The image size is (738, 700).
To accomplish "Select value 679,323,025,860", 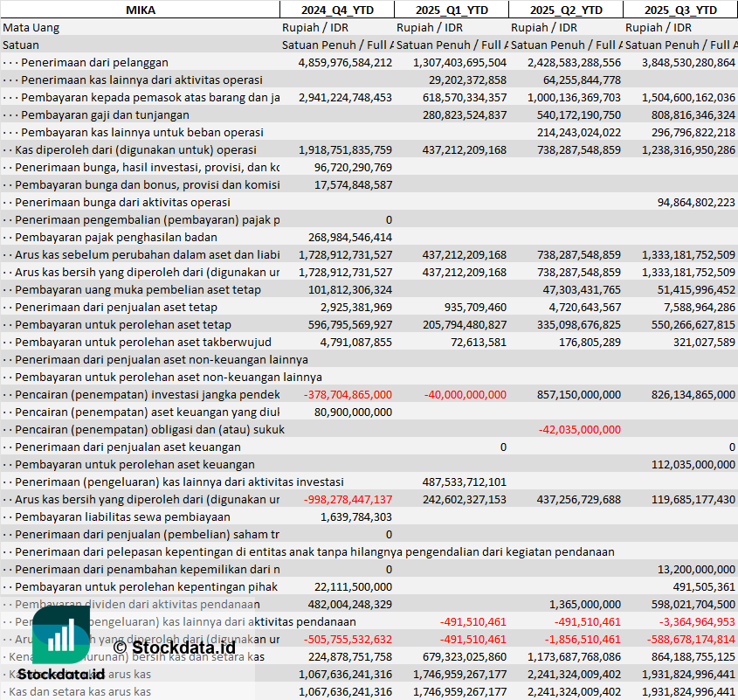I will point(465,656).
